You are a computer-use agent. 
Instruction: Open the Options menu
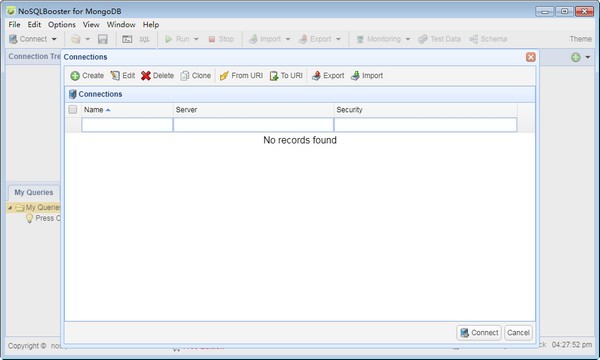[x=62, y=24]
